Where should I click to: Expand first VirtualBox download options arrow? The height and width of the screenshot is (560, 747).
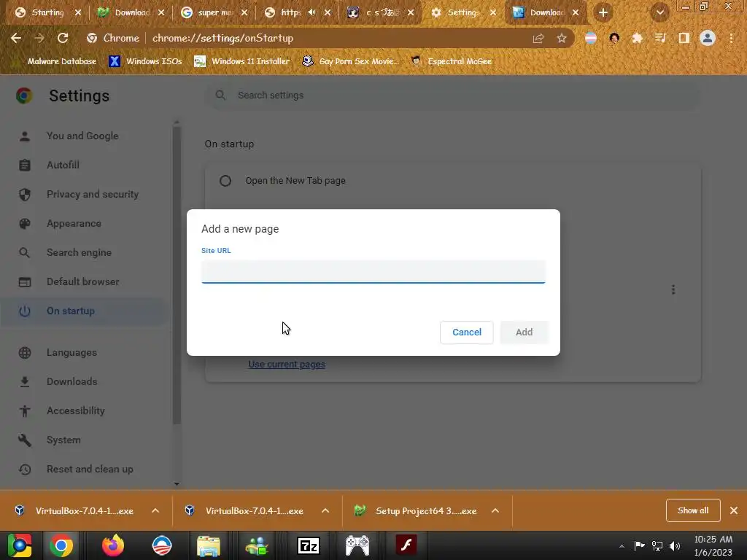click(155, 510)
